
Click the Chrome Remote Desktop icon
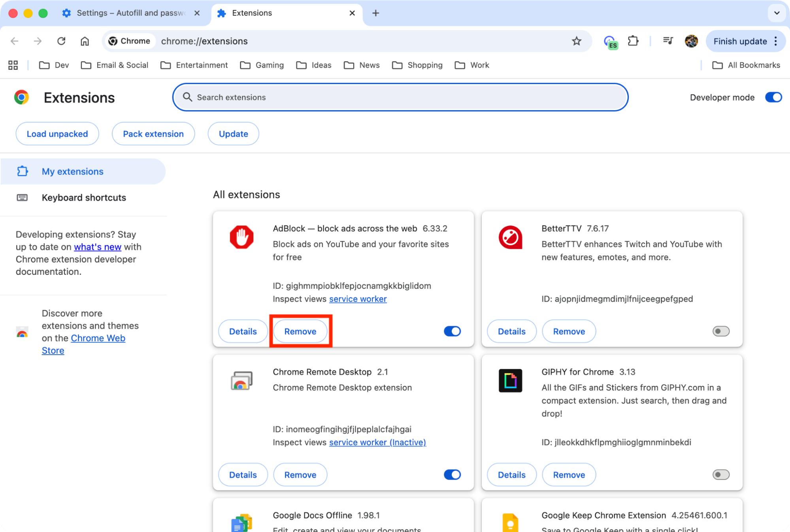click(242, 380)
